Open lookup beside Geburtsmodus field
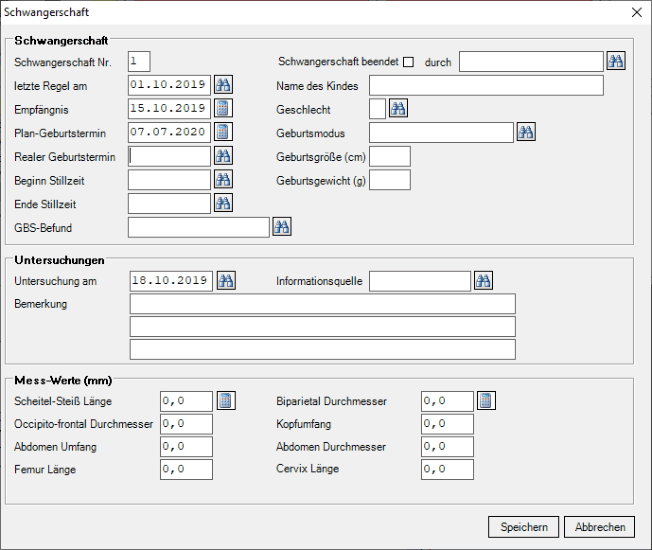The height and width of the screenshot is (550, 652). 526,132
